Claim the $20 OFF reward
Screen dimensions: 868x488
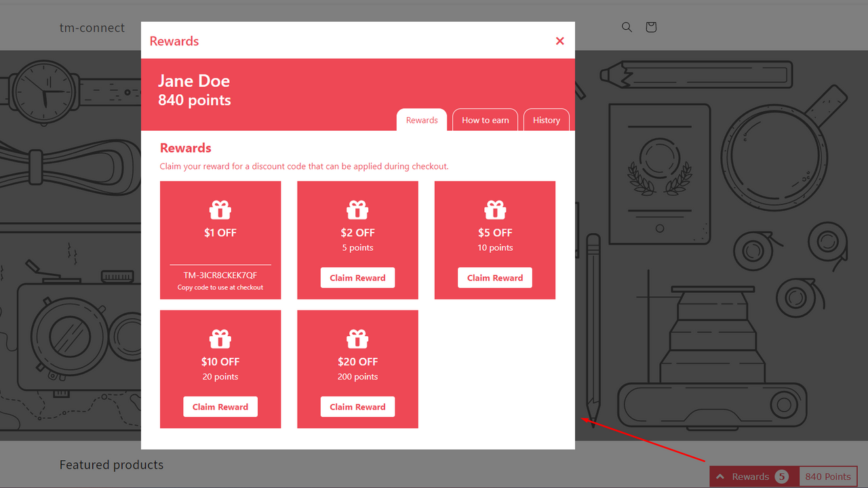pos(357,407)
